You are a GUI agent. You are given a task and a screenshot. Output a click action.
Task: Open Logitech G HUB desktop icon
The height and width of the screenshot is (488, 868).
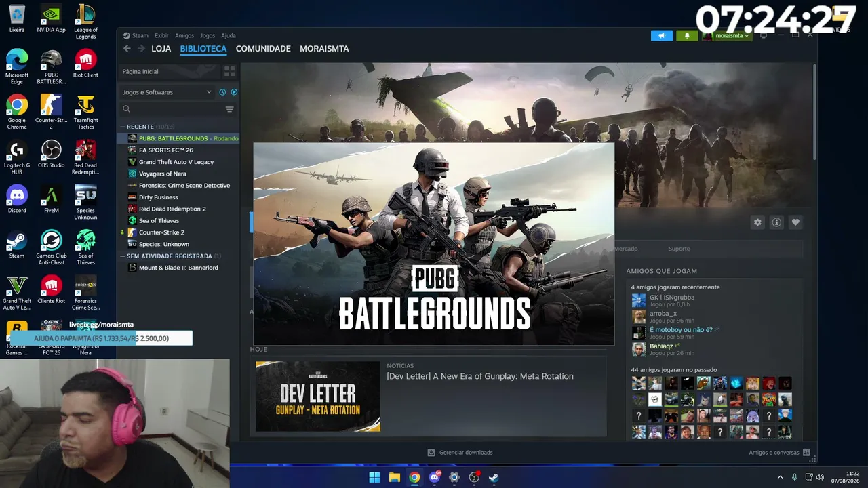click(x=17, y=158)
